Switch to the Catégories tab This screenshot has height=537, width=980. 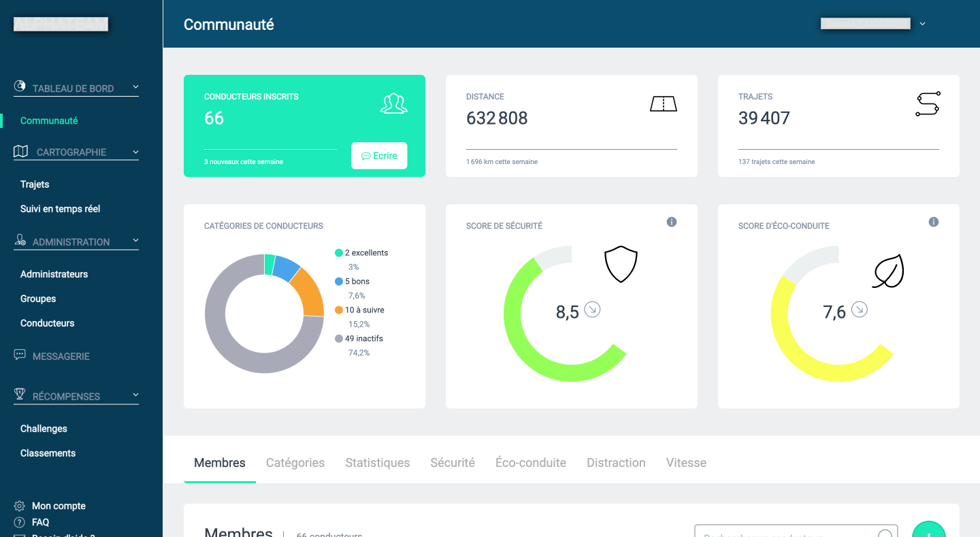click(295, 463)
